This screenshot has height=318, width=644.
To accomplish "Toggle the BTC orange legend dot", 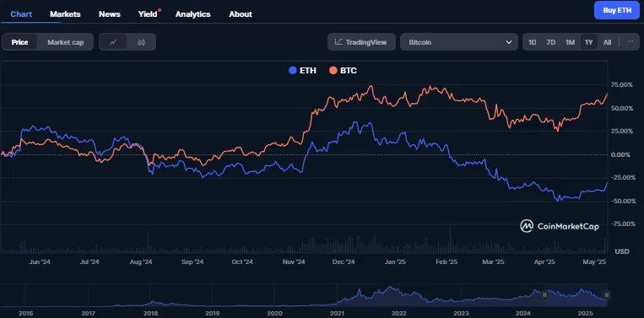I will point(333,71).
